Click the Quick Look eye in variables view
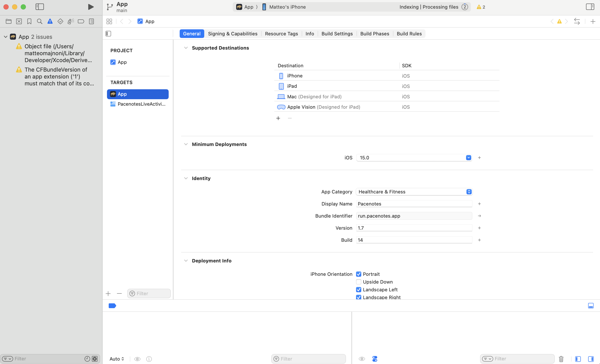The height and width of the screenshot is (364, 600). (137, 359)
